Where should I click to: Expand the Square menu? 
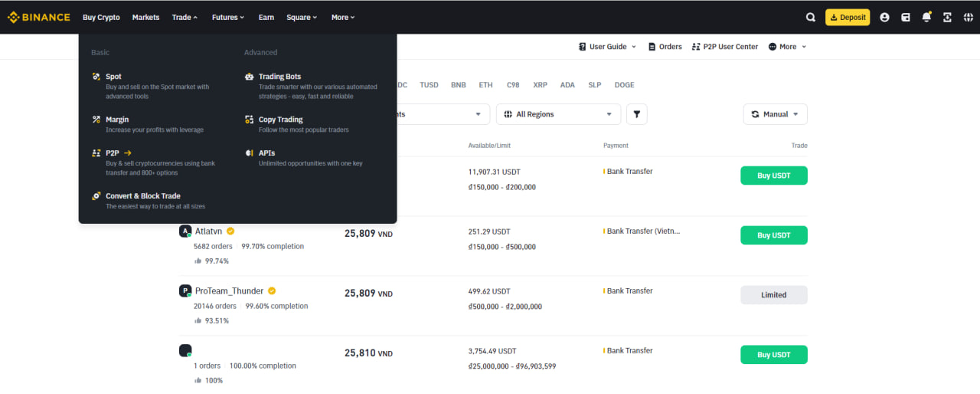point(302,17)
